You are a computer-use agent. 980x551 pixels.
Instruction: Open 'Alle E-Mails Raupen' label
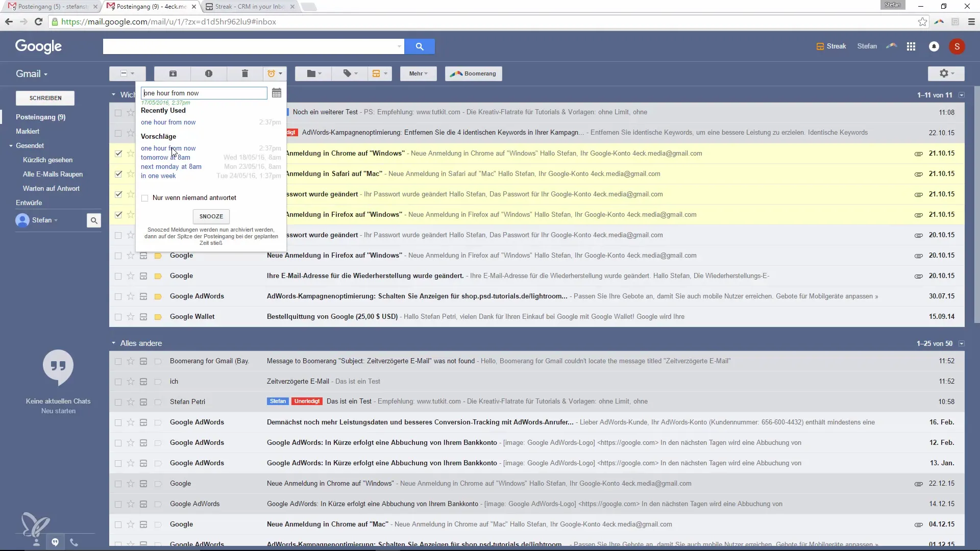pyautogui.click(x=53, y=174)
